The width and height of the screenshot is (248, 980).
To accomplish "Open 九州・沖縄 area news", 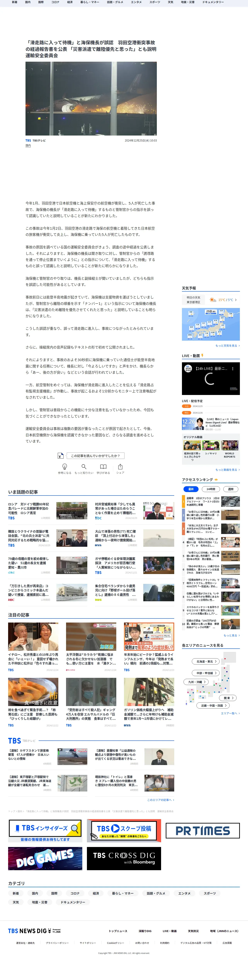I will 196,682.
